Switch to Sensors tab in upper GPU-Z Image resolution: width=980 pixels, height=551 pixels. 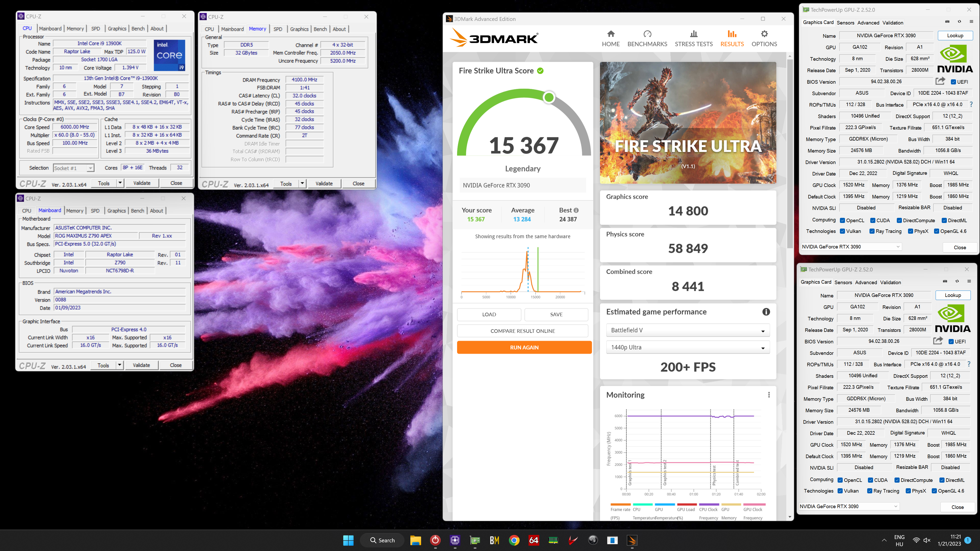click(x=845, y=22)
